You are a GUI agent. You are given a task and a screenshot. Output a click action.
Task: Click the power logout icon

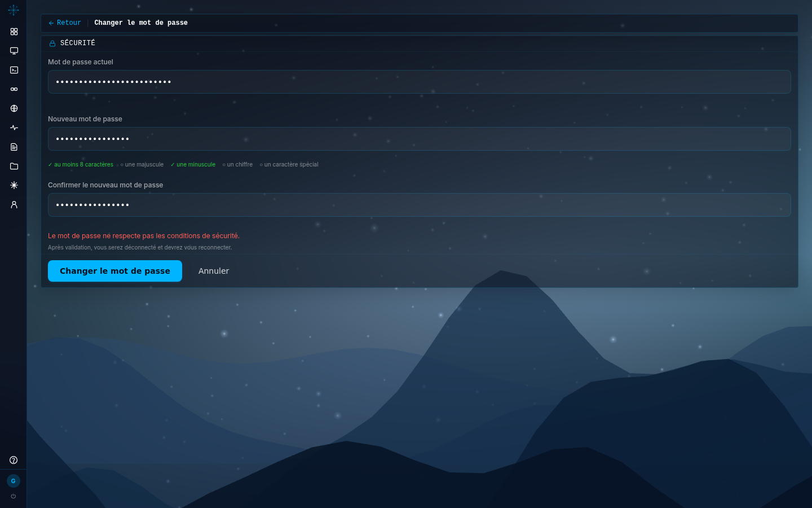pyautogui.click(x=14, y=496)
